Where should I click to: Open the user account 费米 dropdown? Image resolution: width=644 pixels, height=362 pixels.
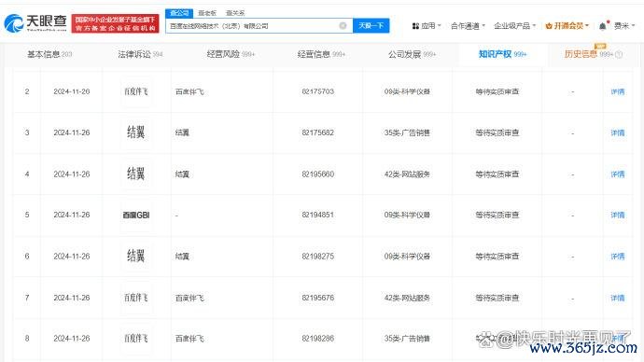(x=624, y=26)
